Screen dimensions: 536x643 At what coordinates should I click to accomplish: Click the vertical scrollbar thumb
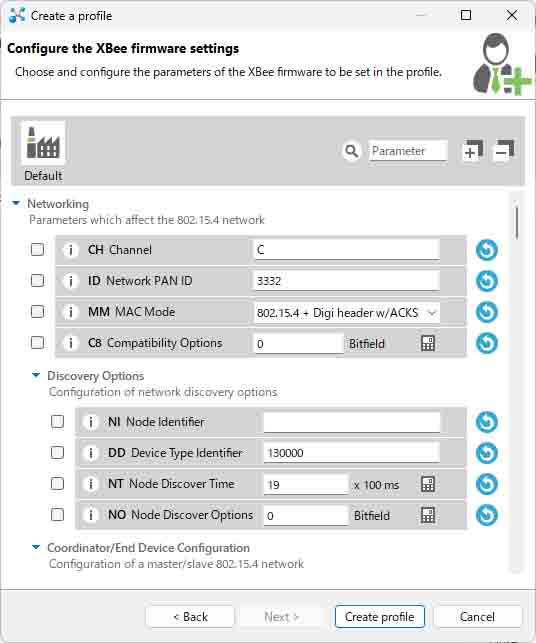[517, 223]
